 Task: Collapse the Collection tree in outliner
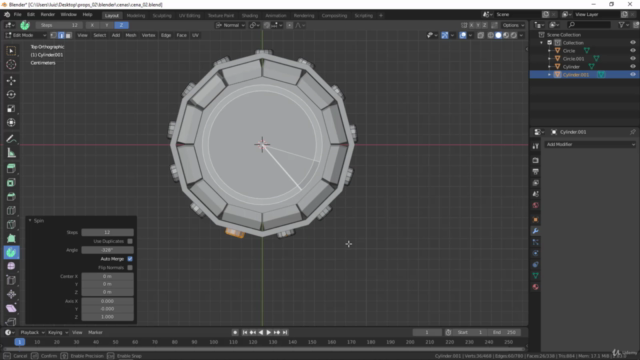click(x=542, y=43)
